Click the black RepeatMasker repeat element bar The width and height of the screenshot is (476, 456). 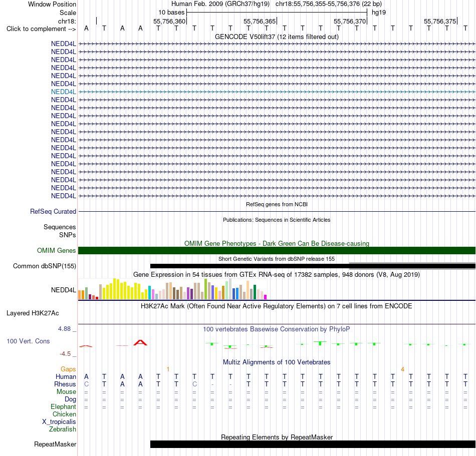313,444
